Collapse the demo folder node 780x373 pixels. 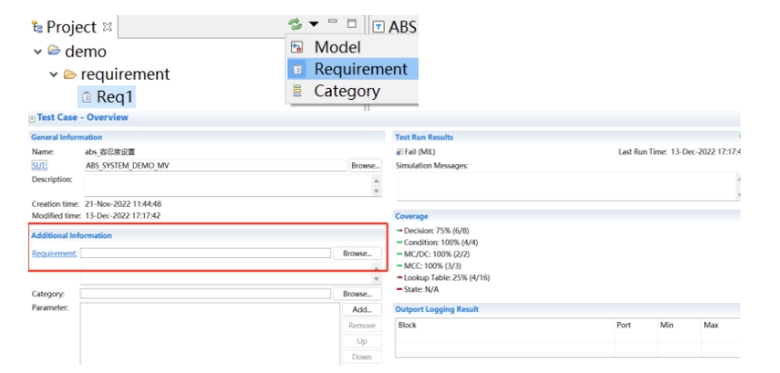pyautogui.click(x=38, y=52)
